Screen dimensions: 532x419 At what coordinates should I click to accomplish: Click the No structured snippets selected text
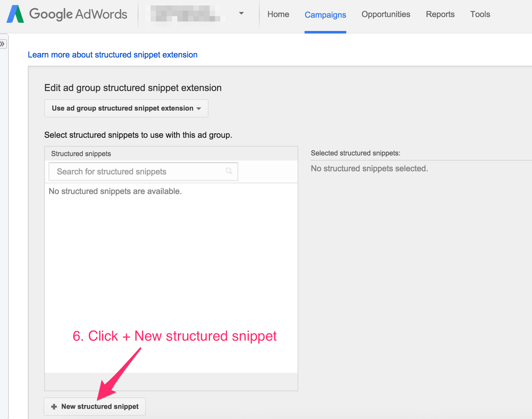click(x=369, y=168)
